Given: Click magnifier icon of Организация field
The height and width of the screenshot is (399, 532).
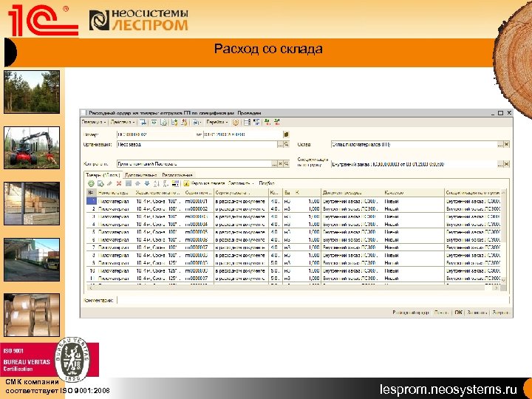Looking at the screenshot, I should [x=287, y=145].
